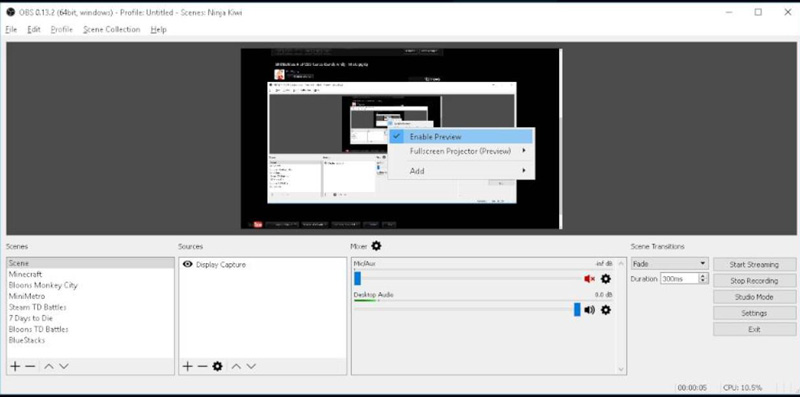Remove selected scene with minus icon
800x397 pixels.
(x=30, y=366)
